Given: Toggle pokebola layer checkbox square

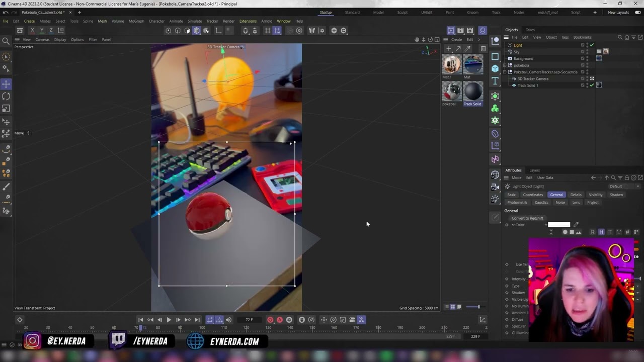Looking at the screenshot, I should coord(583,65).
